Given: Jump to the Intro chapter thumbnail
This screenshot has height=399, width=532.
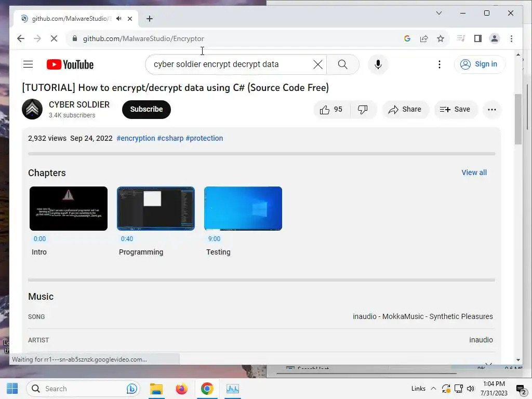Looking at the screenshot, I should [x=69, y=208].
